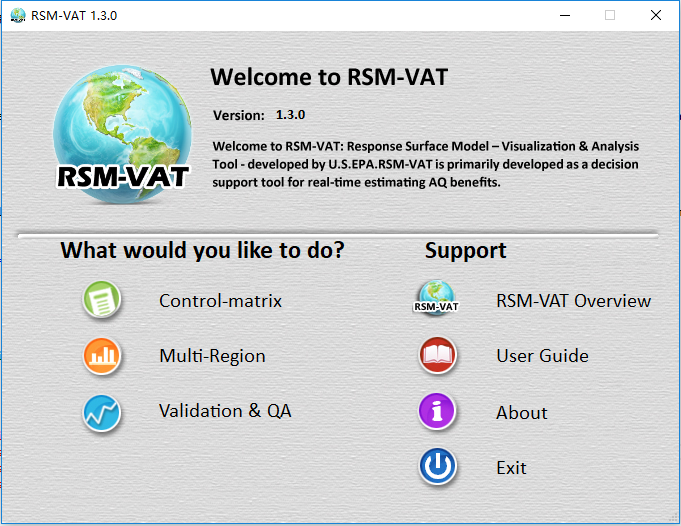
Task: Open the blue Validation & QA icon
Action: pyautogui.click(x=102, y=413)
